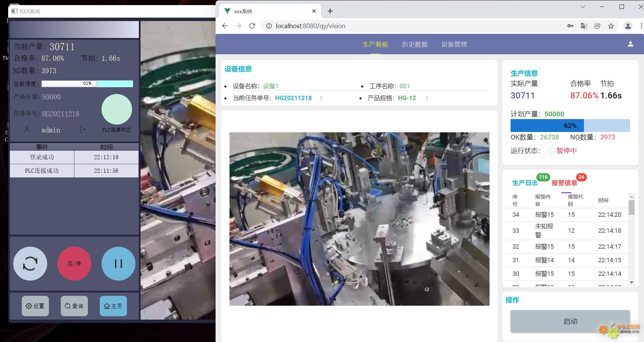Select the xxx系统 browser tab

click(x=270, y=11)
